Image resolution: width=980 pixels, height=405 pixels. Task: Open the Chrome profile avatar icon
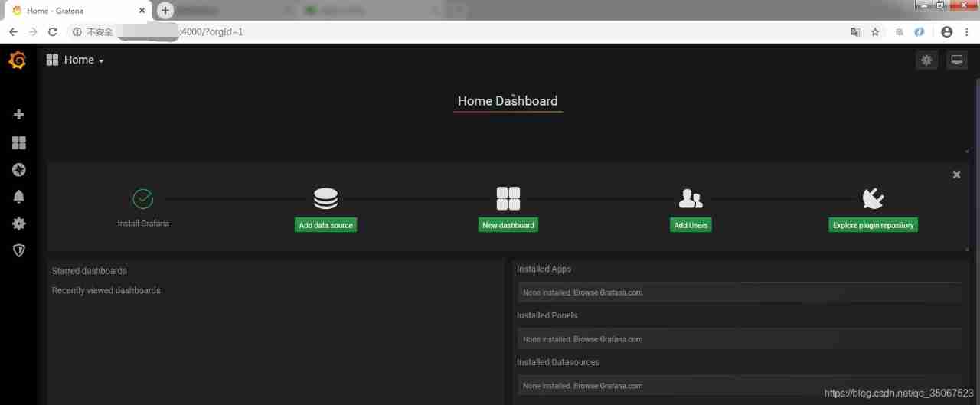click(x=947, y=31)
